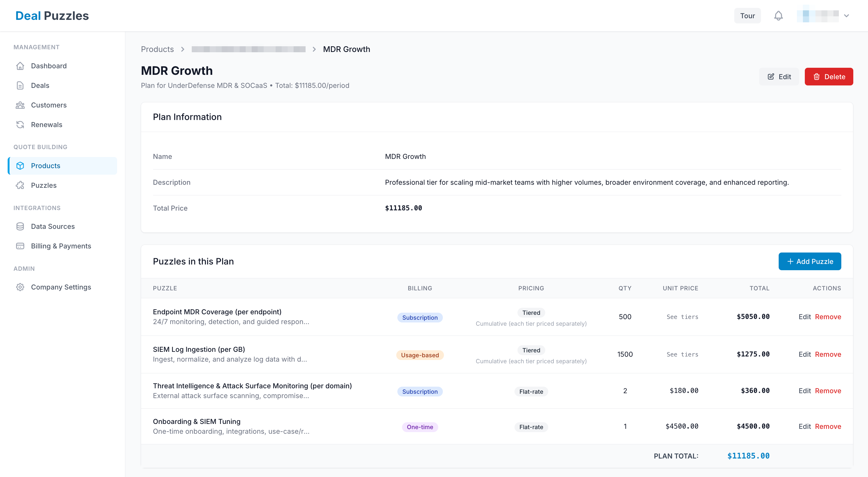This screenshot has height=477, width=868.
Task: Click the Data Sources database icon
Action: (20, 226)
